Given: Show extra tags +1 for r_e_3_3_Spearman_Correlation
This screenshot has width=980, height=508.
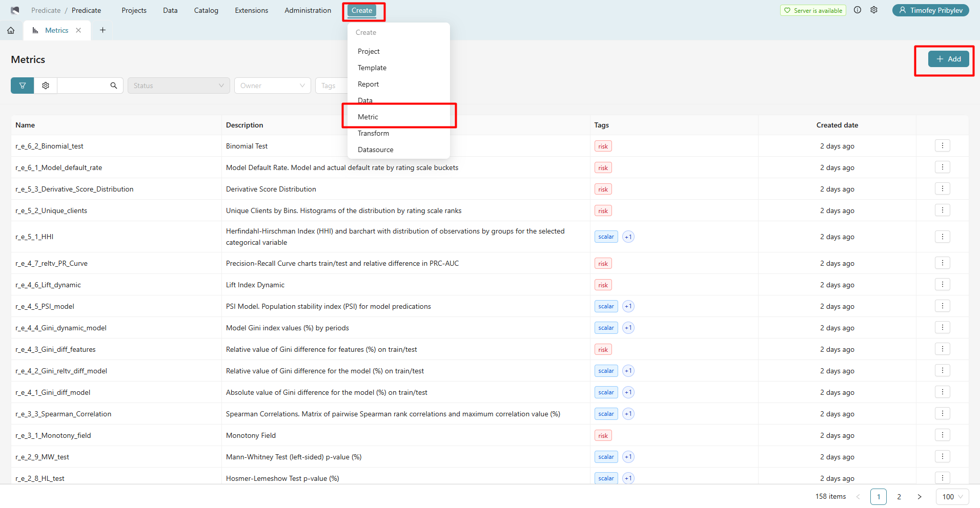Looking at the screenshot, I should [x=628, y=414].
